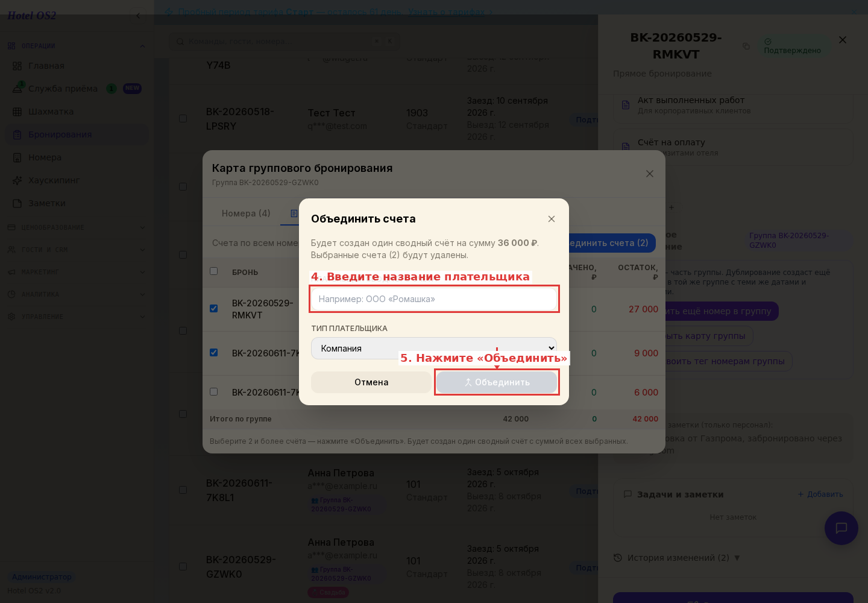Click guest name Тест Тест
This screenshot has width=868, height=603.
pos(332,113)
